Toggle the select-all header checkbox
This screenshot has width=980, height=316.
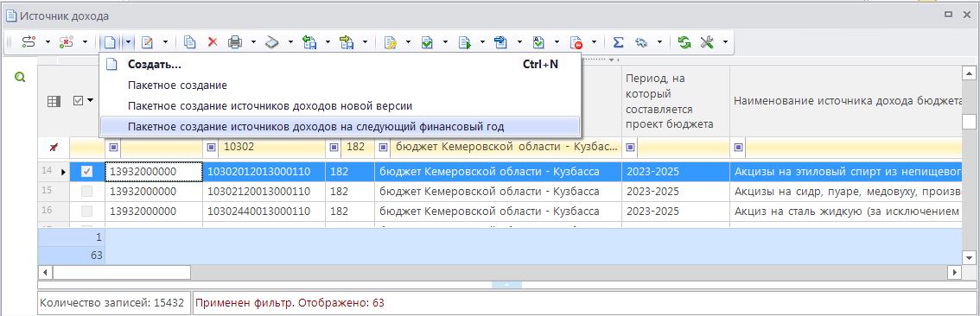click(79, 100)
